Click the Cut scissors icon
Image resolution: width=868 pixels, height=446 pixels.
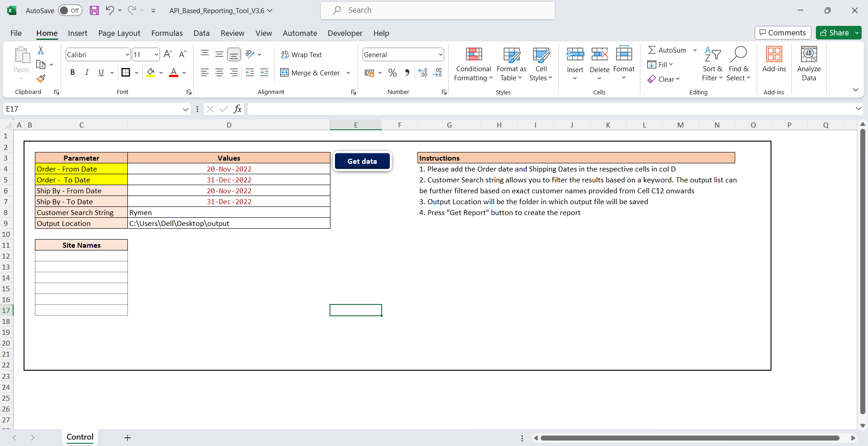[41, 50]
